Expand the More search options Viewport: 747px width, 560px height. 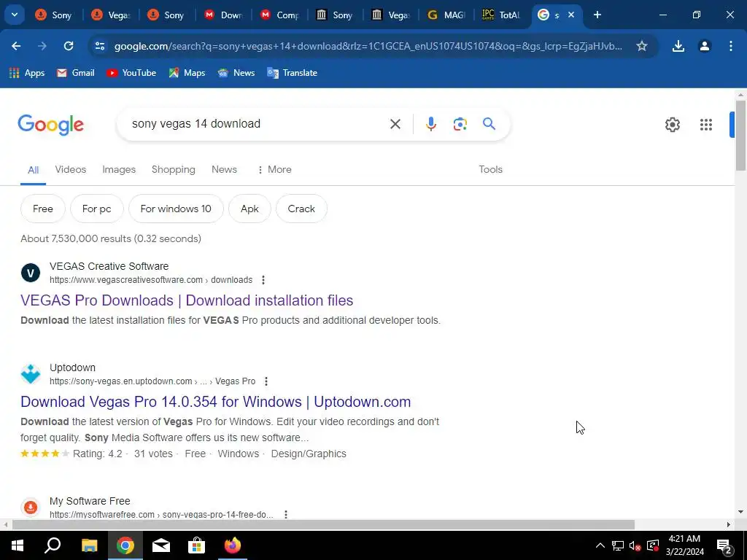coord(274,169)
